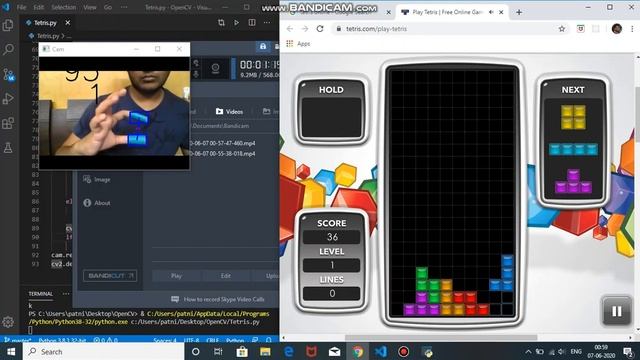The height and width of the screenshot is (360, 640).
Task: Open the VS Code Explorer view
Action: coord(8,25)
